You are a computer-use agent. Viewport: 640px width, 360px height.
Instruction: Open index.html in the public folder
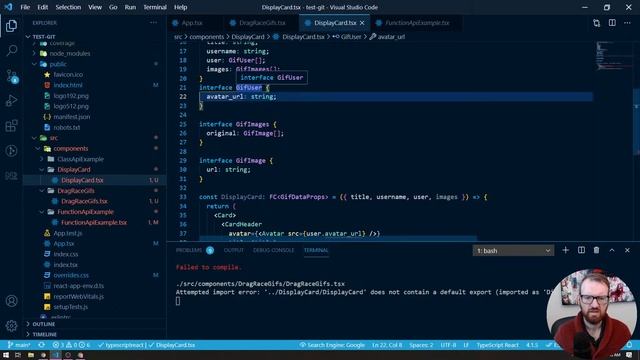pyautogui.click(x=68, y=85)
